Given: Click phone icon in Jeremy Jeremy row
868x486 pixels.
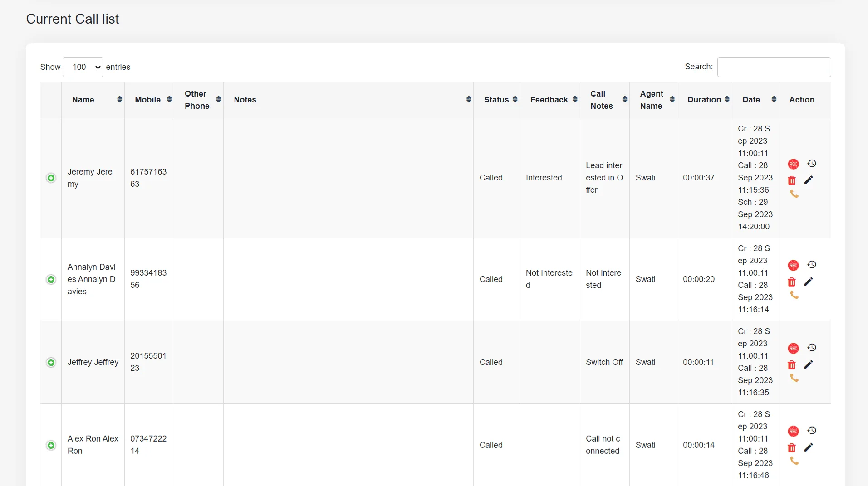Looking at the screenshot, I should [794, 194].
